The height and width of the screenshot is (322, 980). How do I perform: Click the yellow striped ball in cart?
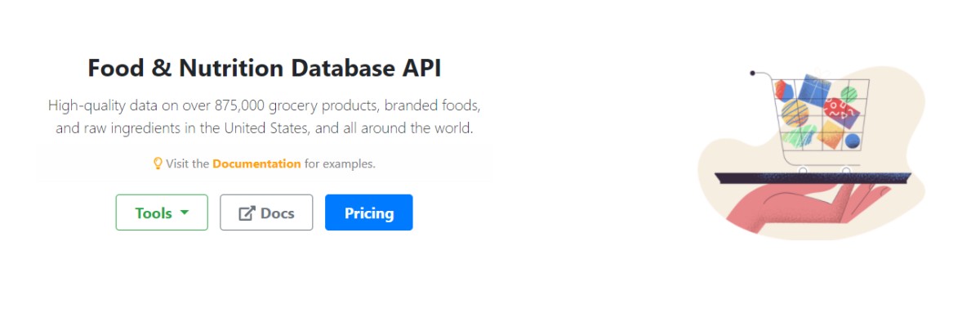coord(795,112)
